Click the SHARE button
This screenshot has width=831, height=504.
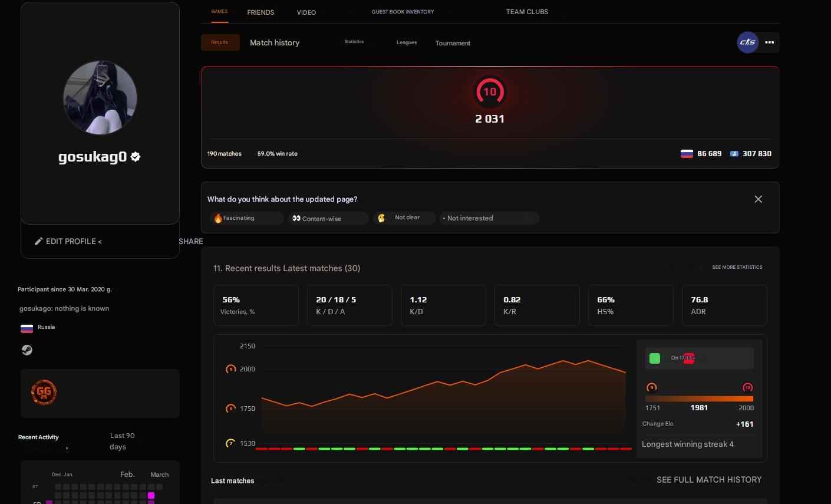190,241
